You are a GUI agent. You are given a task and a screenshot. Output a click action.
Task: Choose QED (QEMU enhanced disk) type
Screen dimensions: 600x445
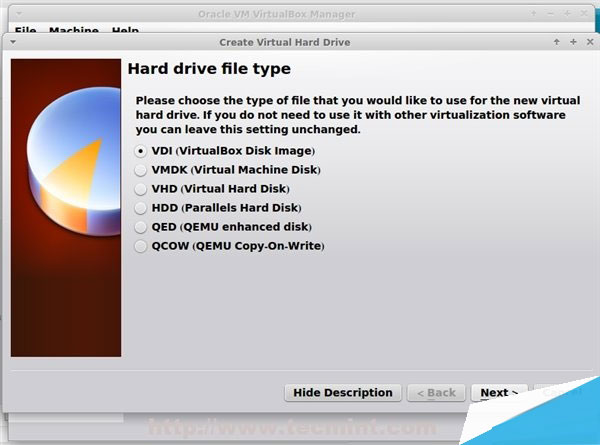pos(223,227)
